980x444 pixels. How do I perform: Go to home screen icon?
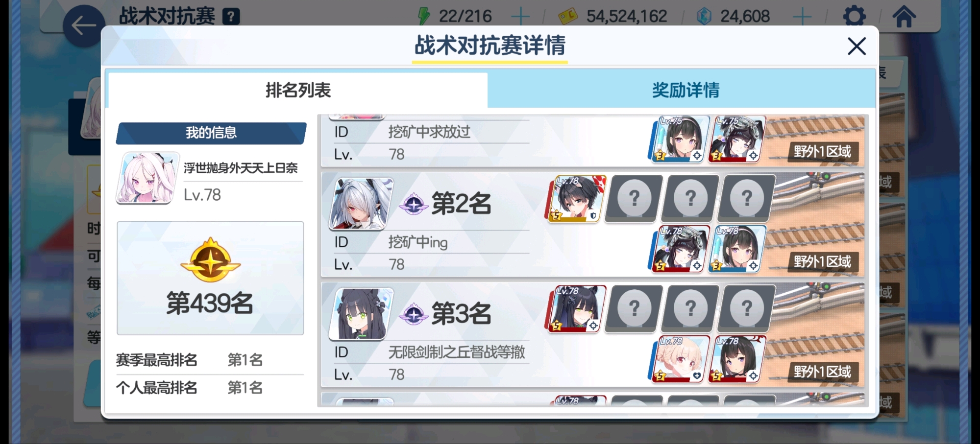click(x=904, y=17)
